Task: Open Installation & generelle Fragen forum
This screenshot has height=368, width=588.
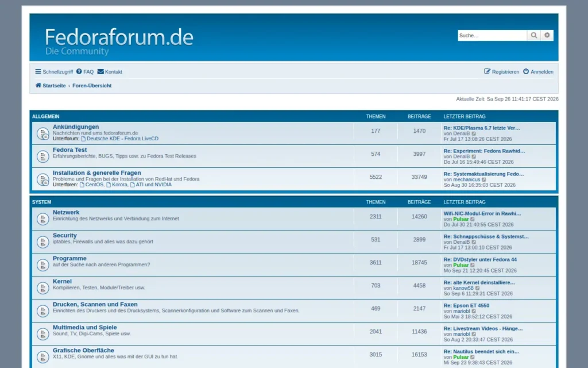Action: [96, 172]
